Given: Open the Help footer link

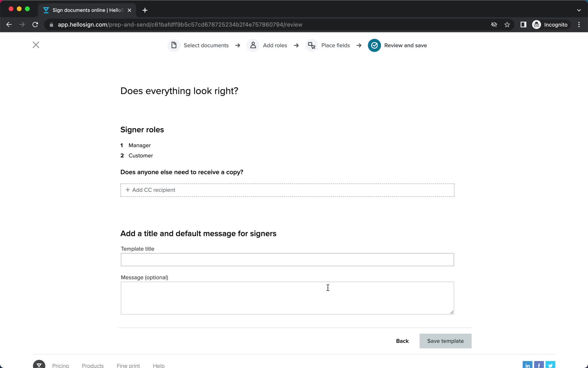Looking at the screenshot, I should pyautogui.click(x=159, y=366).
